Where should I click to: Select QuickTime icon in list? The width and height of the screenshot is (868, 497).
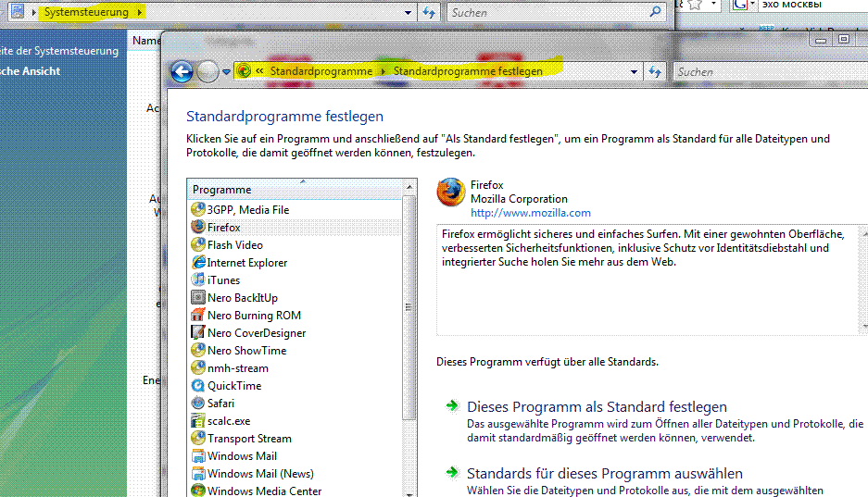[x=198, y=385]
